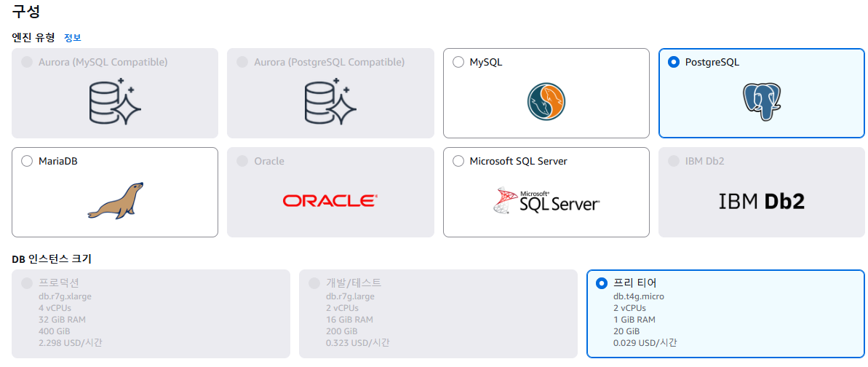Screen dimensions: 868x367
Task: Select the MySQL engine radio button
Action: click(458, 62)
